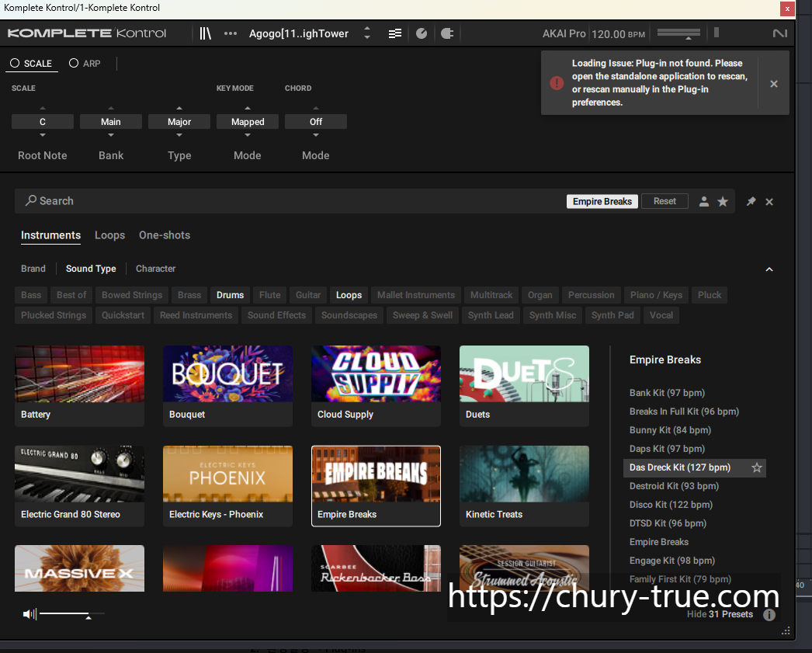
Task: Click the red error alert icon
Action: click(x=557, y=83)
